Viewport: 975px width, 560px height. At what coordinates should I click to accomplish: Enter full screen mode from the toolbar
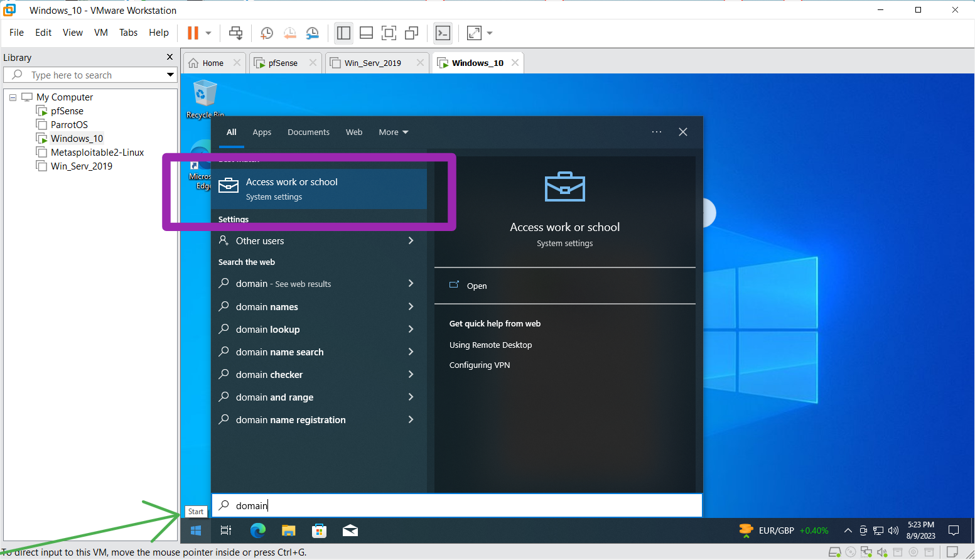click(x=389, y=33)
